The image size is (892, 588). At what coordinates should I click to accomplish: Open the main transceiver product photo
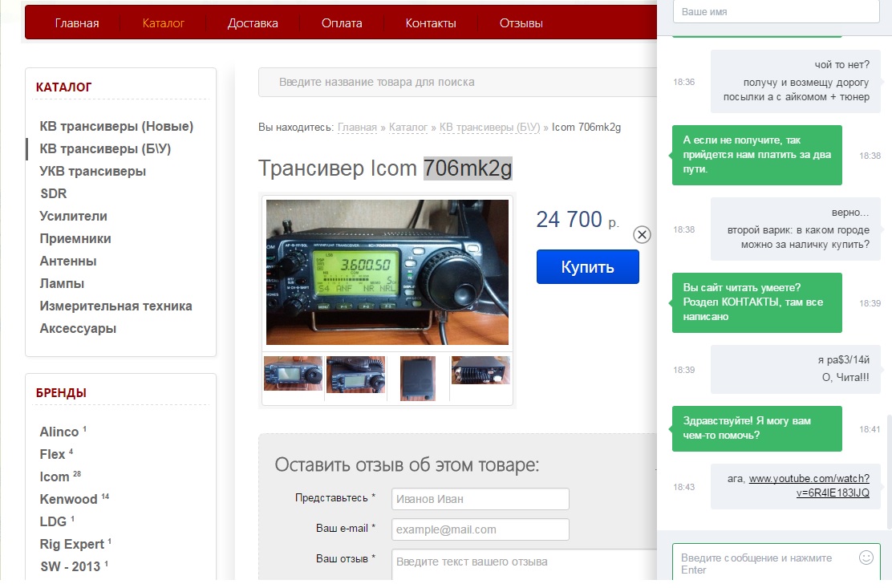tap(387, 272)
